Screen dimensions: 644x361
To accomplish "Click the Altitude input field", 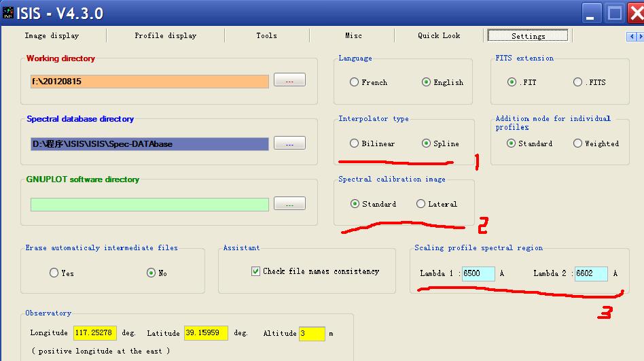I will pos(312,333).
